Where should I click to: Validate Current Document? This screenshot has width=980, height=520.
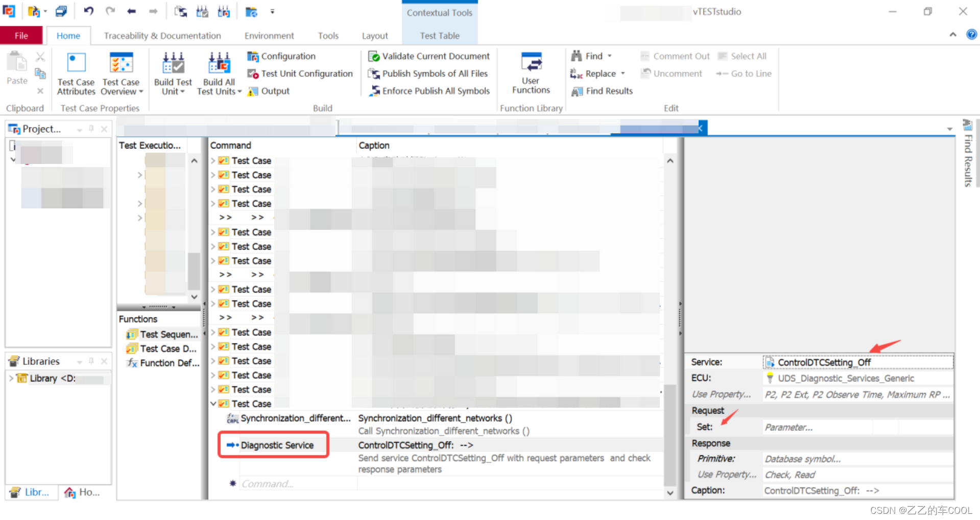(429, 56)
